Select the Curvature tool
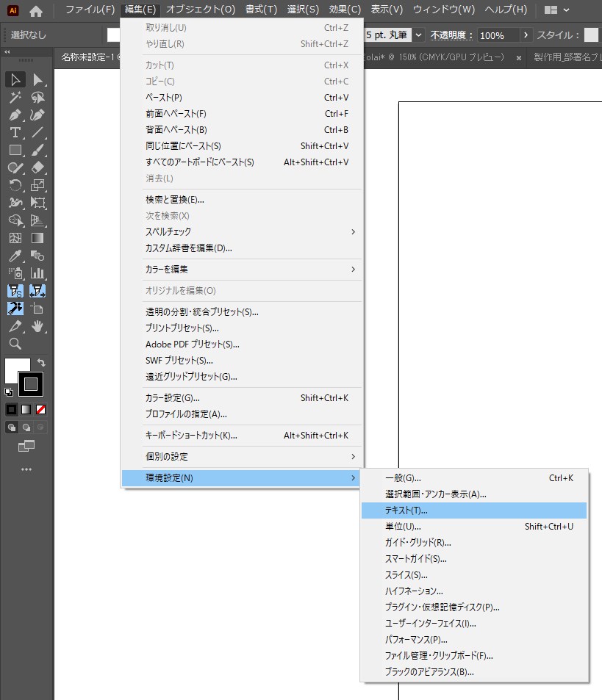 tap(37, 115)
